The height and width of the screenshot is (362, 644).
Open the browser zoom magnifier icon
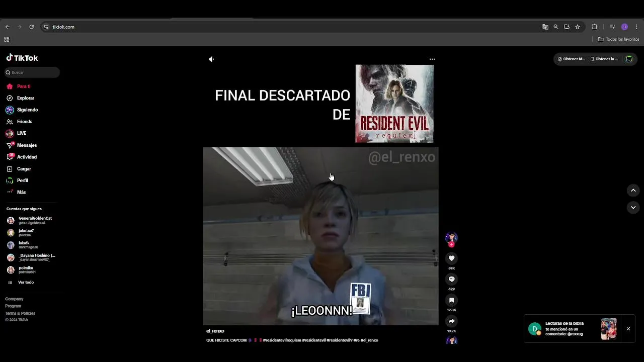point(556,27)
